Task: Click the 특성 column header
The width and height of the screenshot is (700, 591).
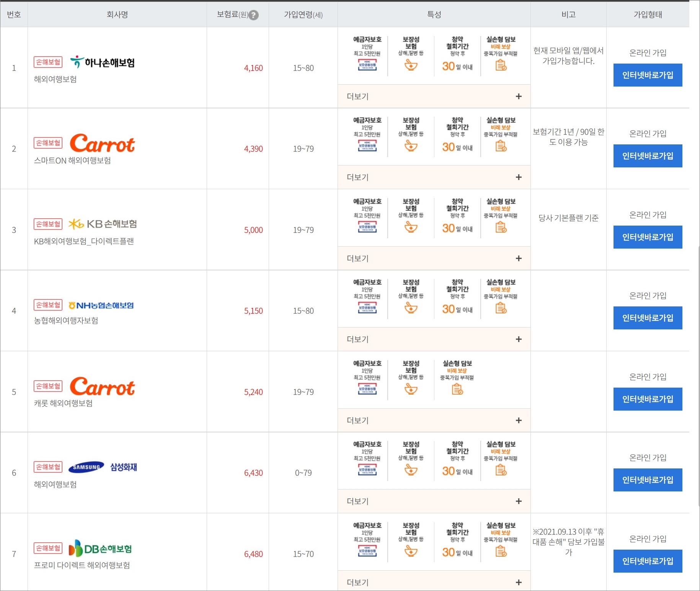Action: pyautogui.click(x=434, y=15)
